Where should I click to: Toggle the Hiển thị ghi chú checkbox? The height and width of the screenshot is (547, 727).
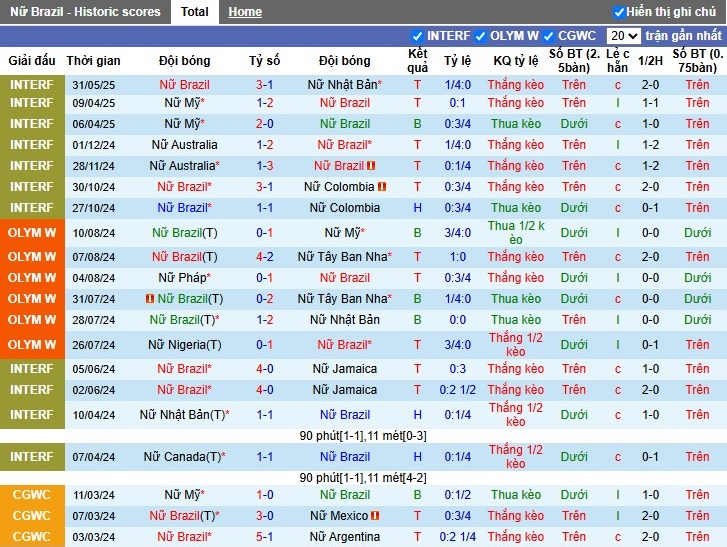[x=619, y=12]
